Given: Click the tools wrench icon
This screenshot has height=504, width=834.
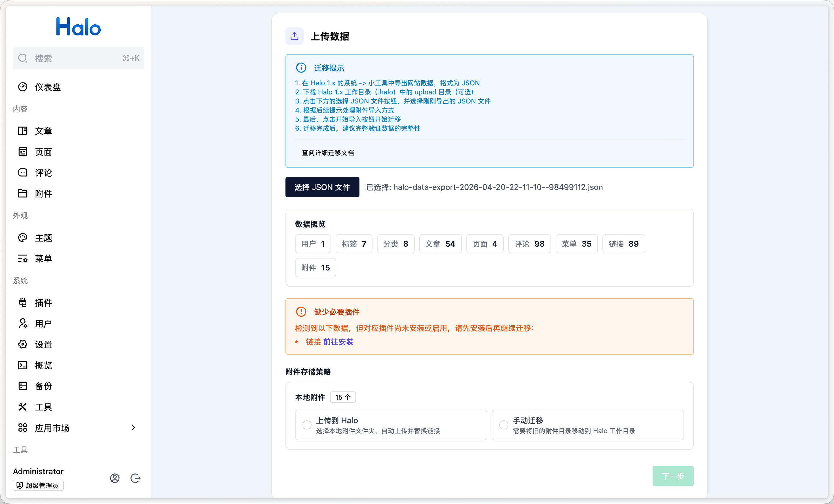Looking at the screenshot, I should 23,407.
